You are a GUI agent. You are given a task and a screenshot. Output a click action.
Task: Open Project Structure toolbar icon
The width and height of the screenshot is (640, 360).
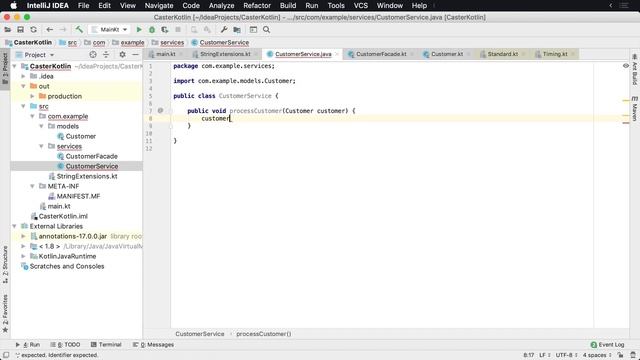(237, 29)
